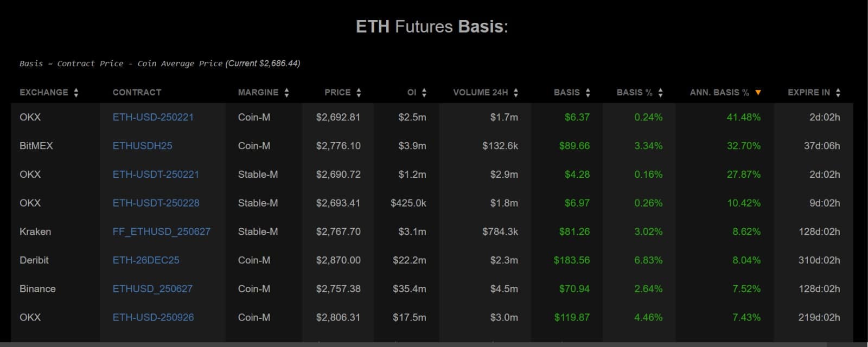Open ETH-USDT-250228 contract page
The width and height of the screenshot is (868, 347).
156,203
